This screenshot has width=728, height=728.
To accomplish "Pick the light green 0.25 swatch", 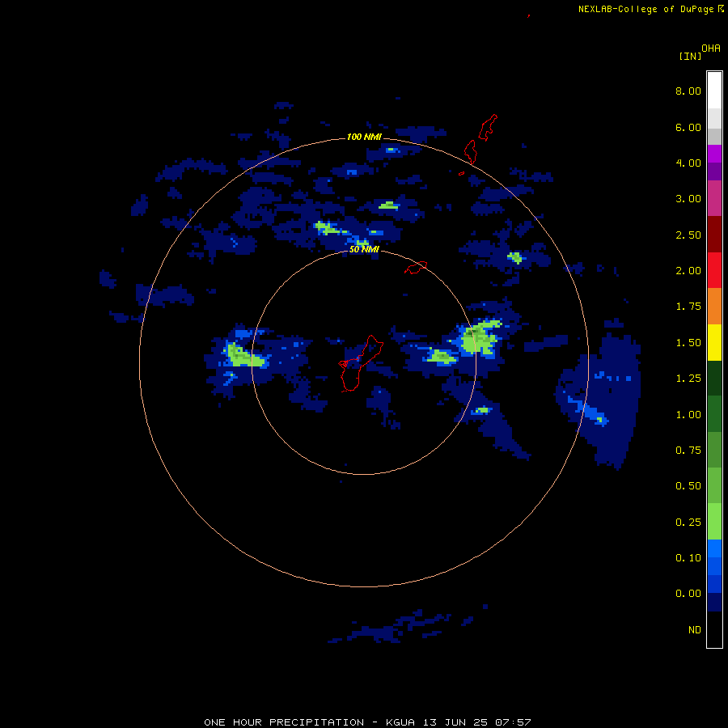I will point(714,522).
